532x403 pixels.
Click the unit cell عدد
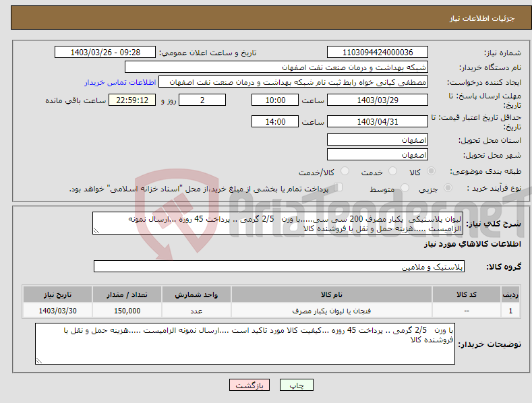pyautogui.click(x=196, y=311)
